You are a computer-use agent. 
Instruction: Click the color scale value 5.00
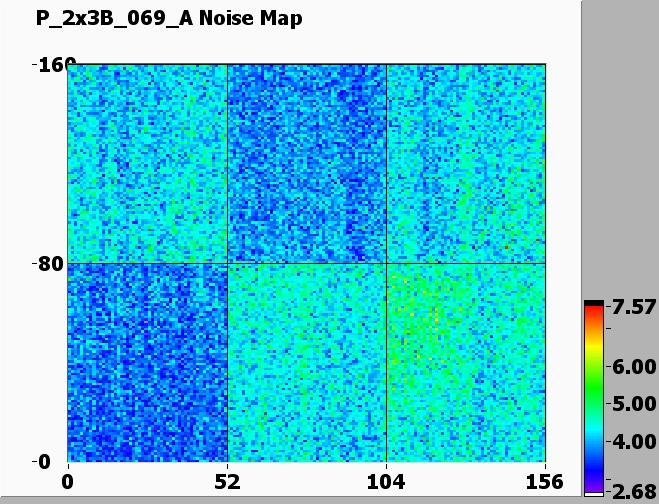pos(634,404)
